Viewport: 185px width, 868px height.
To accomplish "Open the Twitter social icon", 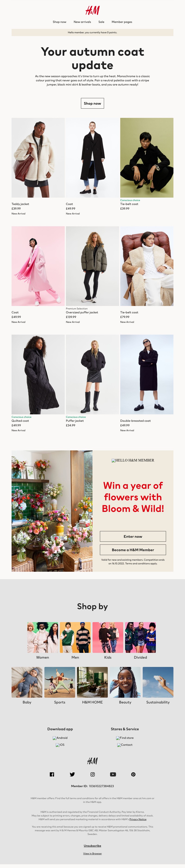I will pos(72,774).
